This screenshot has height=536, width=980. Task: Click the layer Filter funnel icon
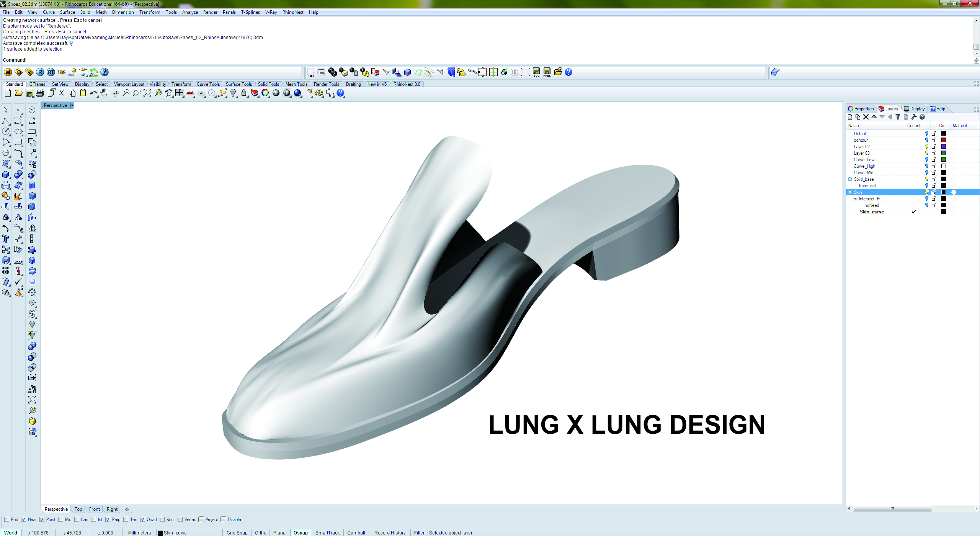pyautogui.click(x=898, y=117)
